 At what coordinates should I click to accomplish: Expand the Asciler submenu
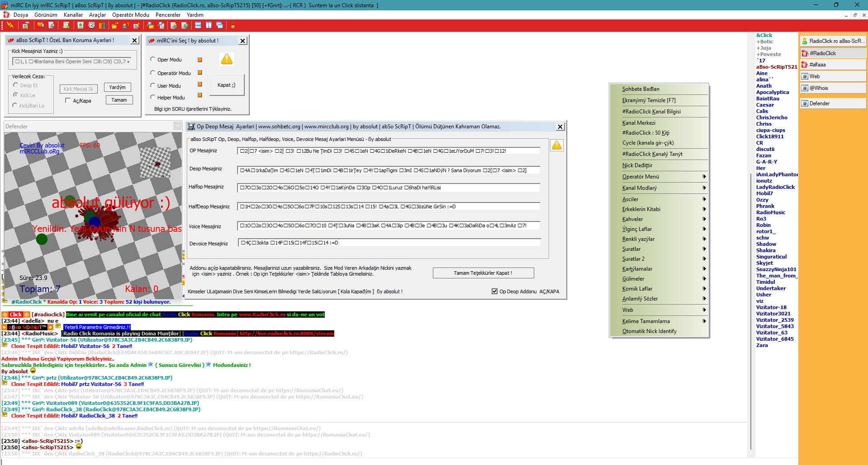(660, 199)
